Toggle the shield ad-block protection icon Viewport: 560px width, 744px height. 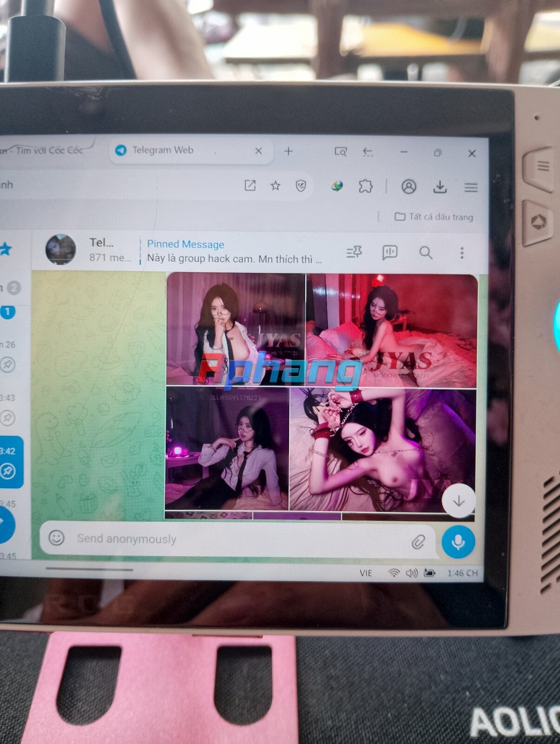pyautogui.click(x=301, y=186)
